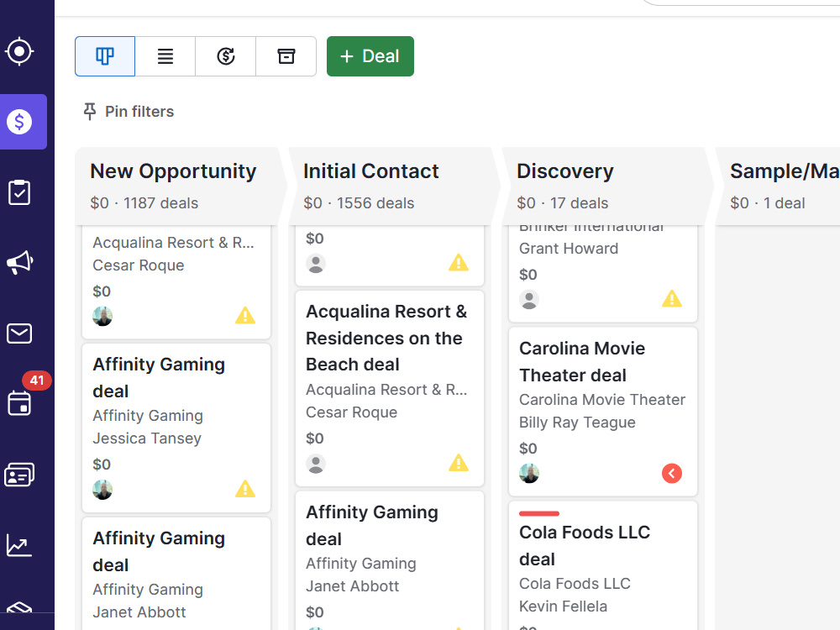Click the yellow warning on topmost Initial Contact card

[x=458, y=262]
